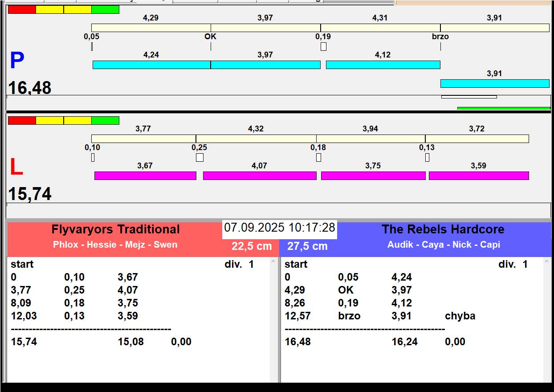
Task: Click the date and time stamp
Action: (x=279, y=228)
